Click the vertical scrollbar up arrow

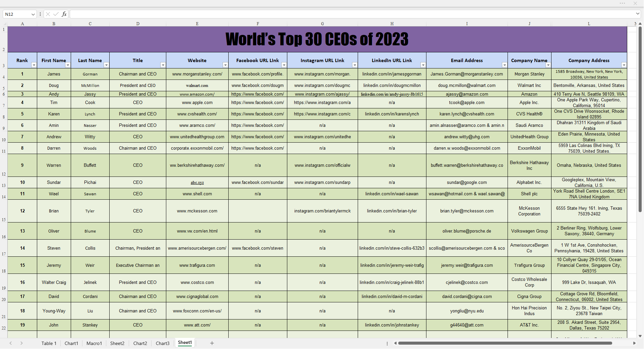pos(640,23)
